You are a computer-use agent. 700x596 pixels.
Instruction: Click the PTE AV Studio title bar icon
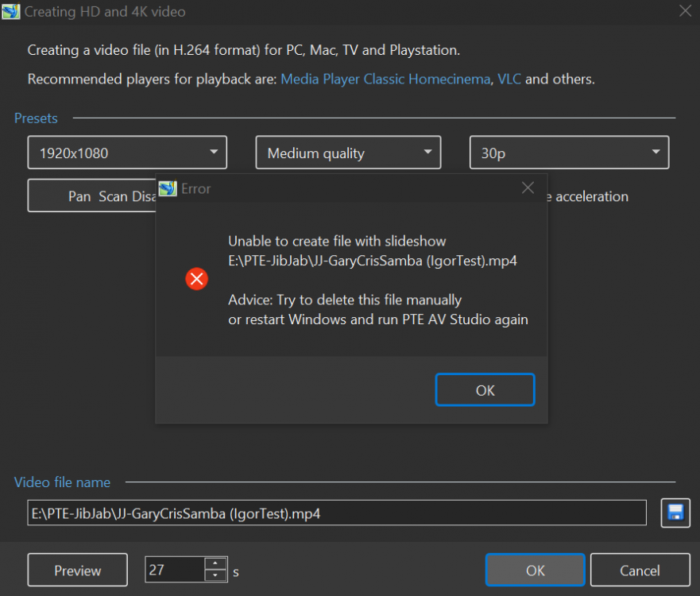[x=10, y=11]
